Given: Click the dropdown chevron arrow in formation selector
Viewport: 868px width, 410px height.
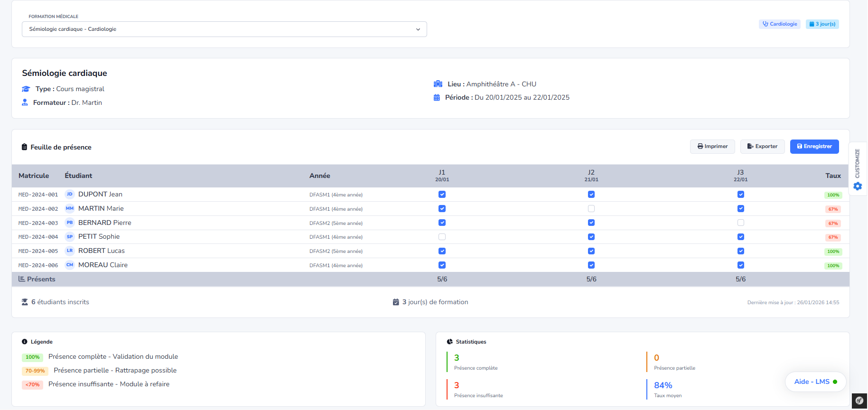Looking at the screenshot, I should 418,29.
